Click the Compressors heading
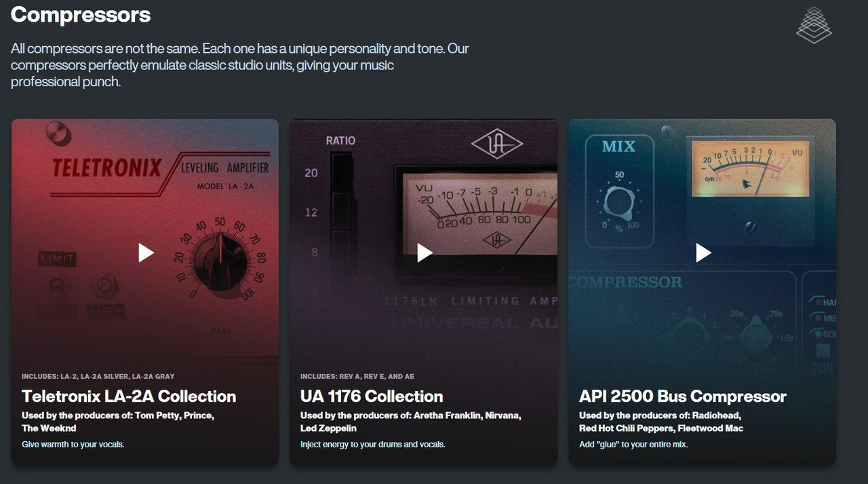 pyautogui.click(x=81, y=14)
